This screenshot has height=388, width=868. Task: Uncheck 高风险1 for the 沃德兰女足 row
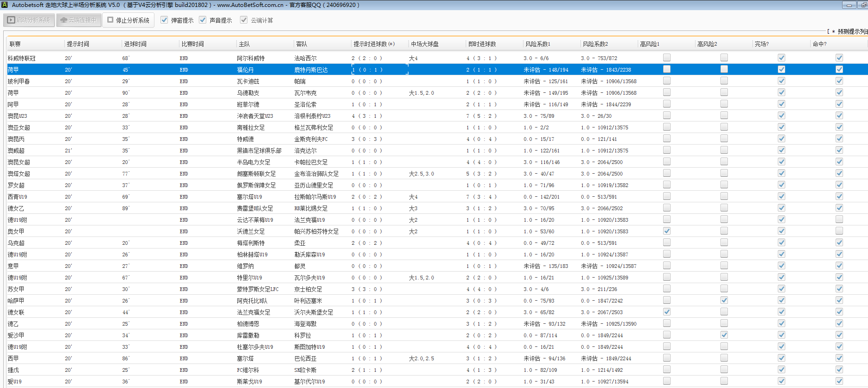[x=666, y=231]
